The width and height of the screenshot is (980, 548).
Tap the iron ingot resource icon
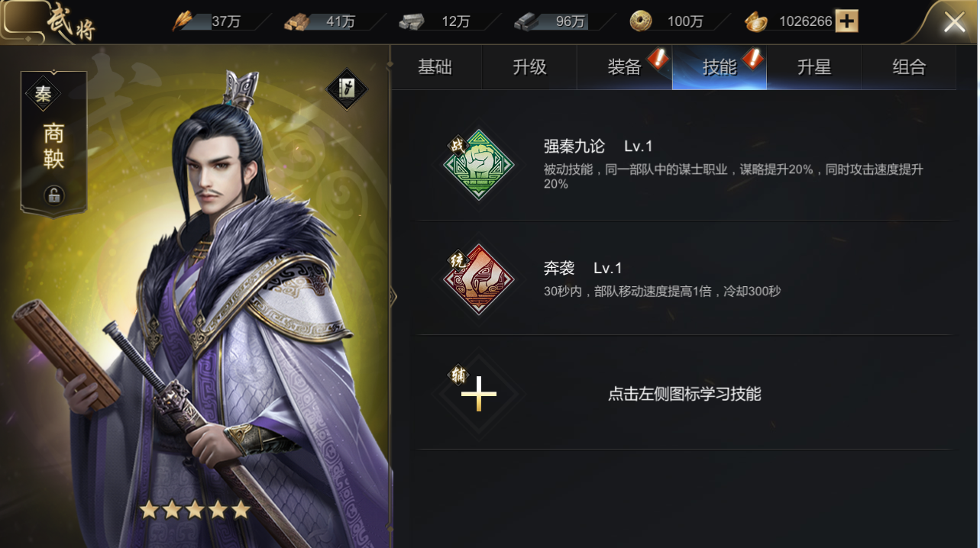pos(527,22)
